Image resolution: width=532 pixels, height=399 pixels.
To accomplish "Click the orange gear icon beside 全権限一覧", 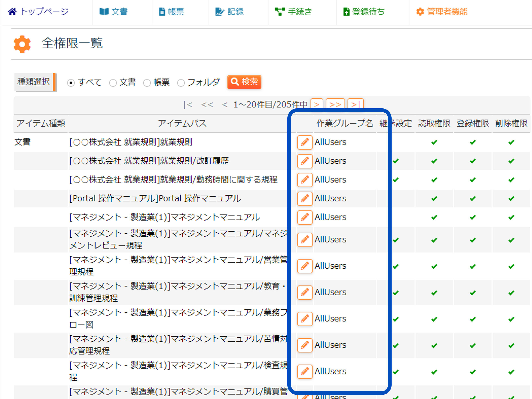I will 22,44.
